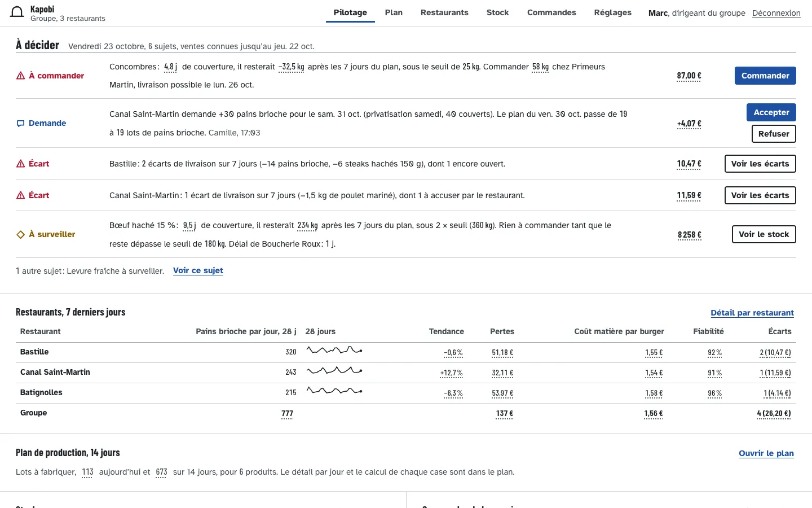This screenshot has height=508, width=812.
Task: Click the warning icon in the Bastille écart row
Action: coord(20,164)
